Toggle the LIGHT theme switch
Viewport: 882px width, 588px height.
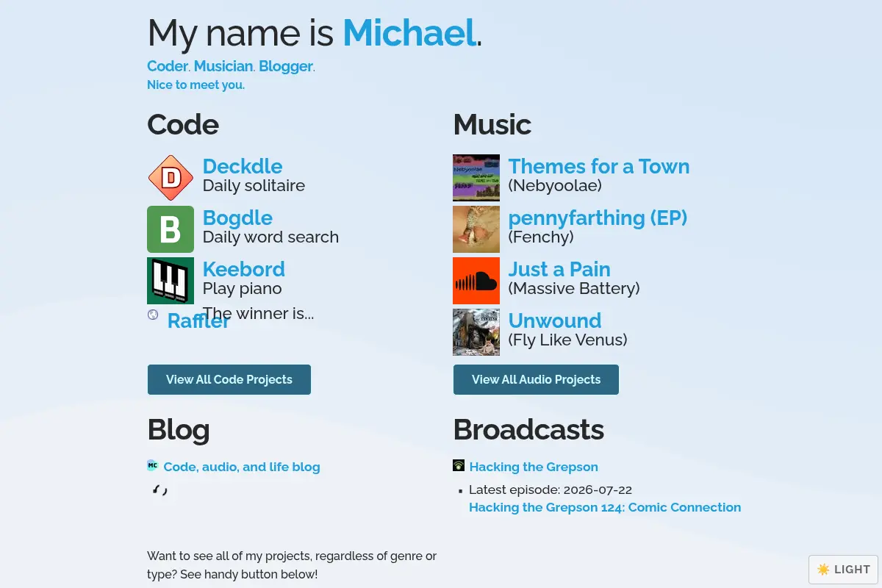tap(843, 569)
